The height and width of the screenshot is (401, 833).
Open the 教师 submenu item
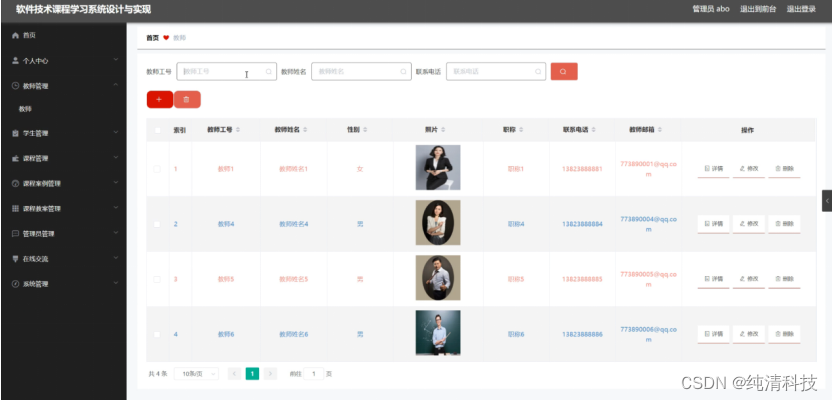(64, 109)
